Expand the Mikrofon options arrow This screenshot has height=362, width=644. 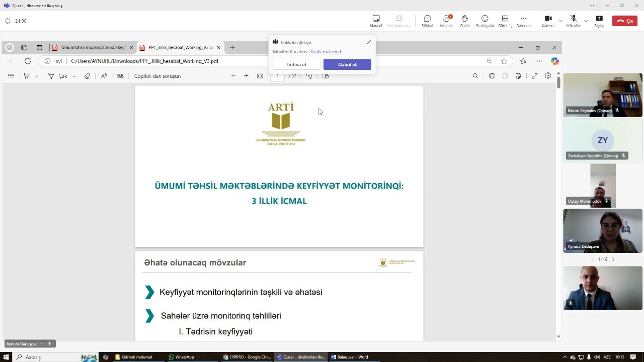coord(586,21)
